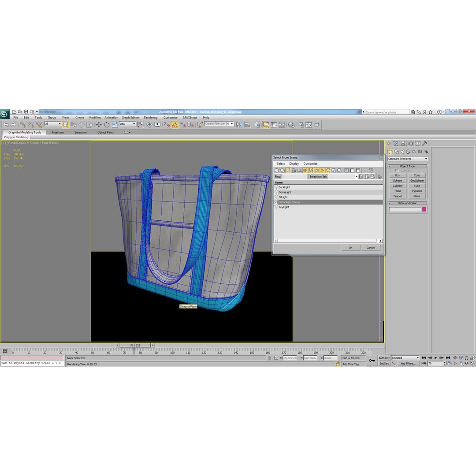The width and height of the screenshot is (476, 476).
Task: Click Cancel in Select From Scene dialog
Action: (370, 248)
